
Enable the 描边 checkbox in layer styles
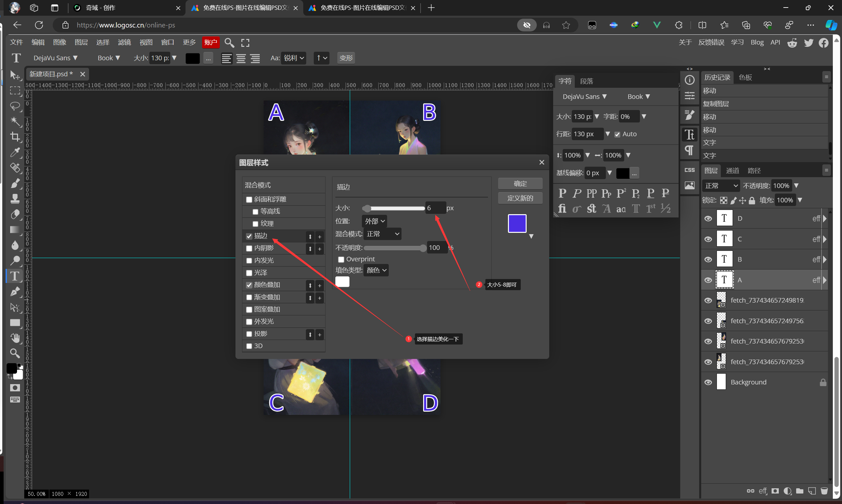pyautogui.click(x=249, y=235)
